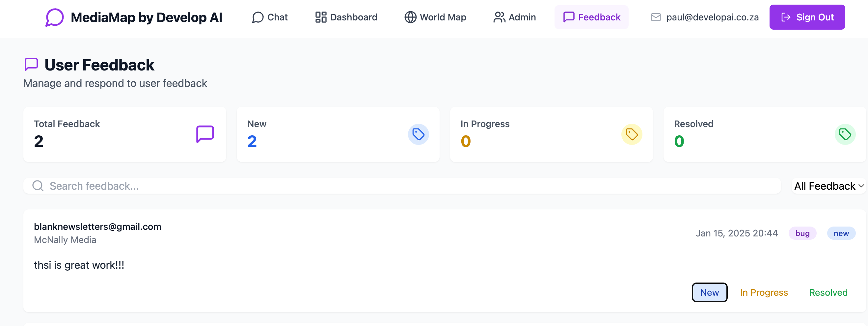Click the Manage and respond to user feedback subtitle
Viewport: 868px width, 326px height.
pos(115,83)
